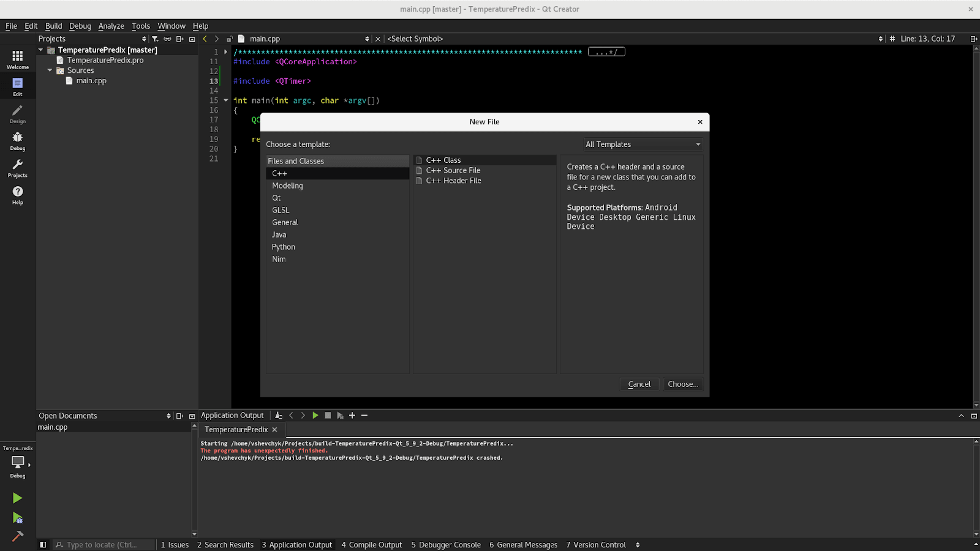Toggle the left sidebar visibility
Viewport: 980px width, 551px height.
click(x=43, y=545)
